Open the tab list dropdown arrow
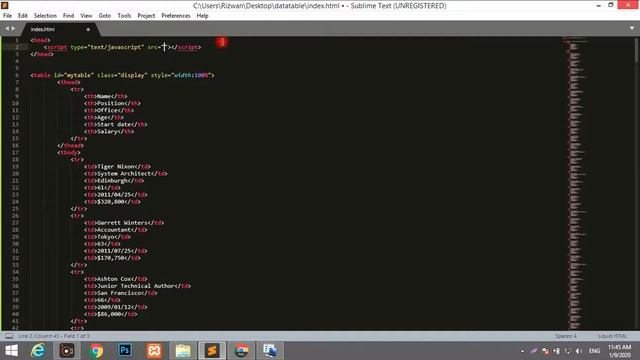Image resolution: width=640 pixels, height=360 pixels. click(632, 29)
